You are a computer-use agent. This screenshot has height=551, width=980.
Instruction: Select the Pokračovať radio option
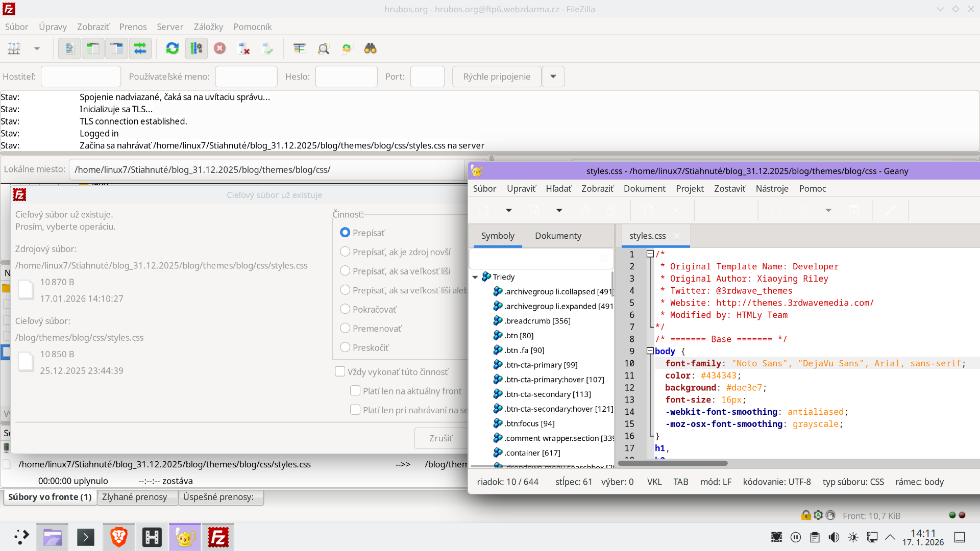point(345,309)
